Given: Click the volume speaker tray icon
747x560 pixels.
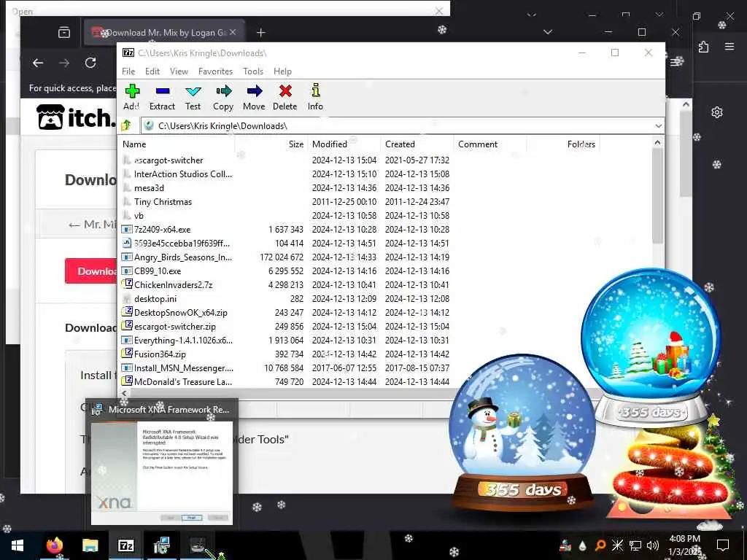Looking at the screenshot, I should coord(653,545).
